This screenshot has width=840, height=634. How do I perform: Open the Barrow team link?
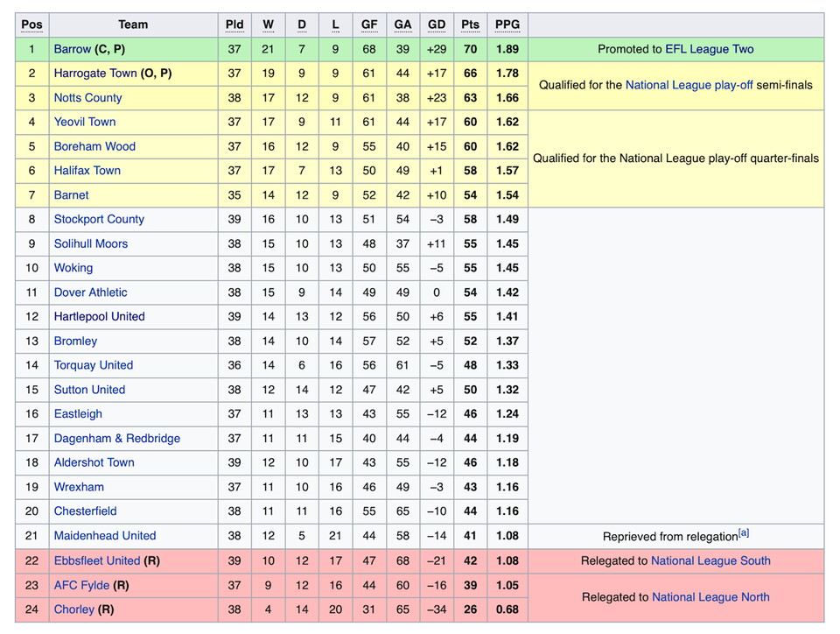(73, 49)
